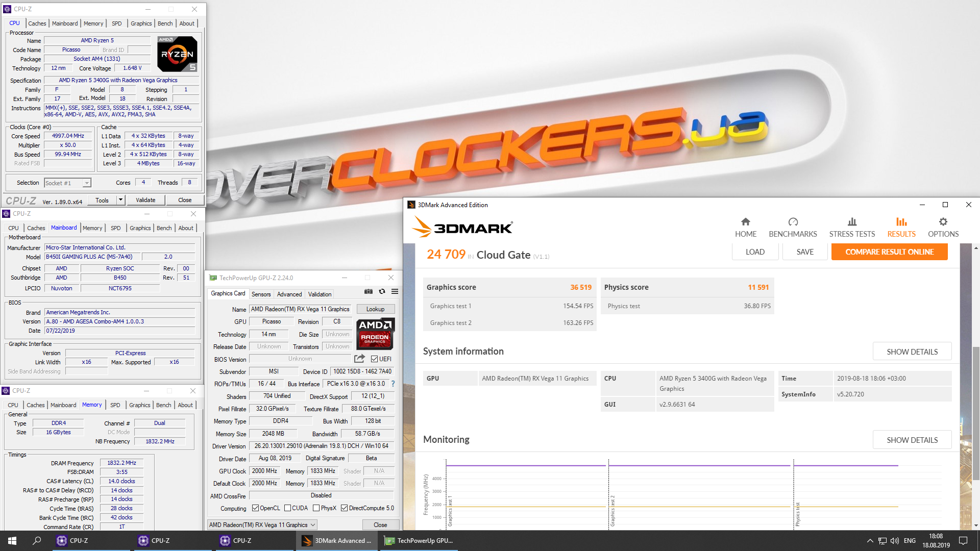Open the Socket #1 selection dropdown
This screenshot has width=980, height=551.
(67, 183)
